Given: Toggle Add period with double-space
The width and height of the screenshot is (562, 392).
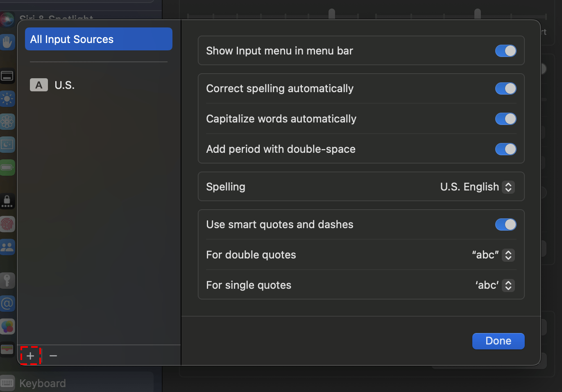Looking at the screenshot, I should 505,149.
